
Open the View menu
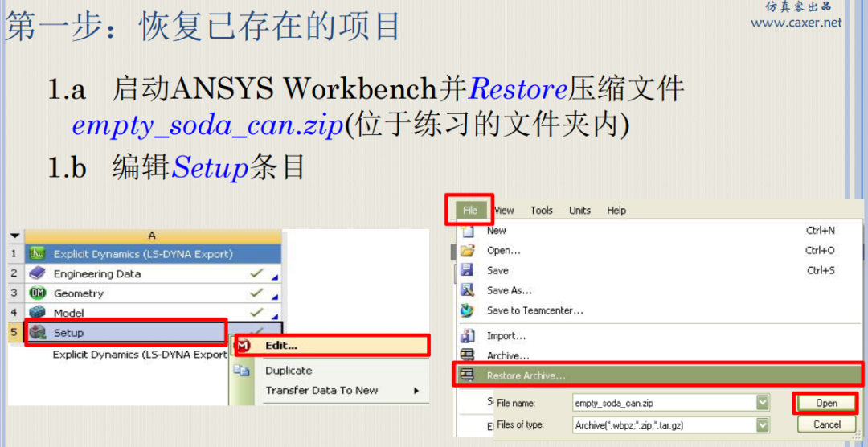tap(504, 211)
